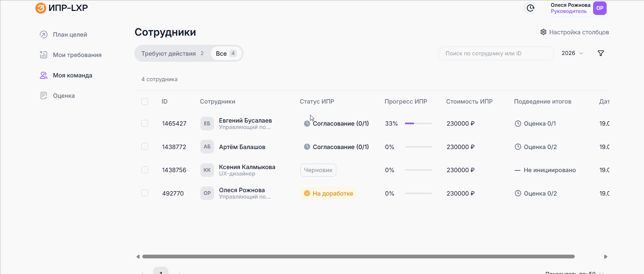This screenshot has height=274, width=644.
Task: Click the ОР user avatar badge
Action: click(600, 8)
